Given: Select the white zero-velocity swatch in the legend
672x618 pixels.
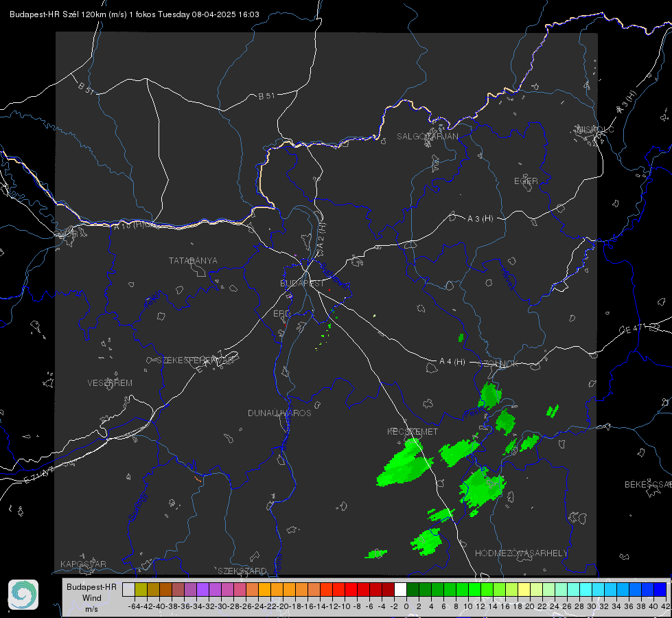Looking at the screenshot, I should (400, 589).
